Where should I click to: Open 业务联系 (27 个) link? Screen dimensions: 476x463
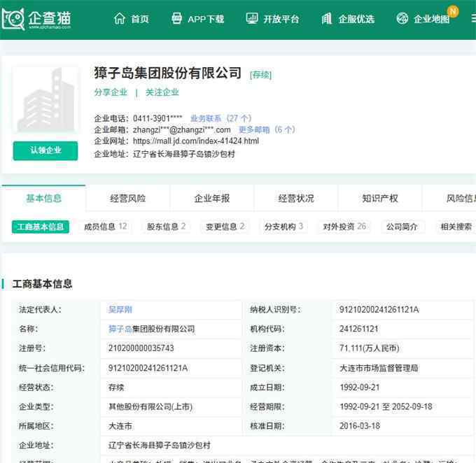pyautogui.click(x=221, y=118)
